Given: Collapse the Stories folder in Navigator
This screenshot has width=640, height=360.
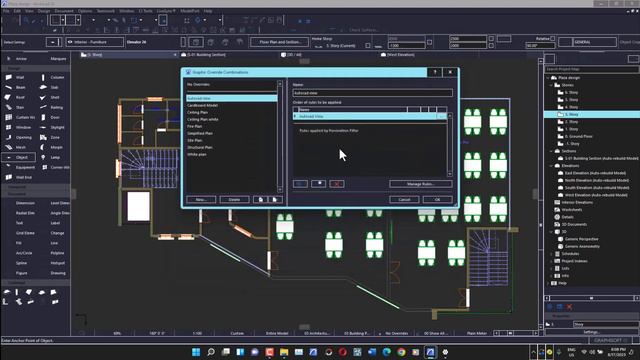Looking at the screenshot, I should [x=551, y=85].
